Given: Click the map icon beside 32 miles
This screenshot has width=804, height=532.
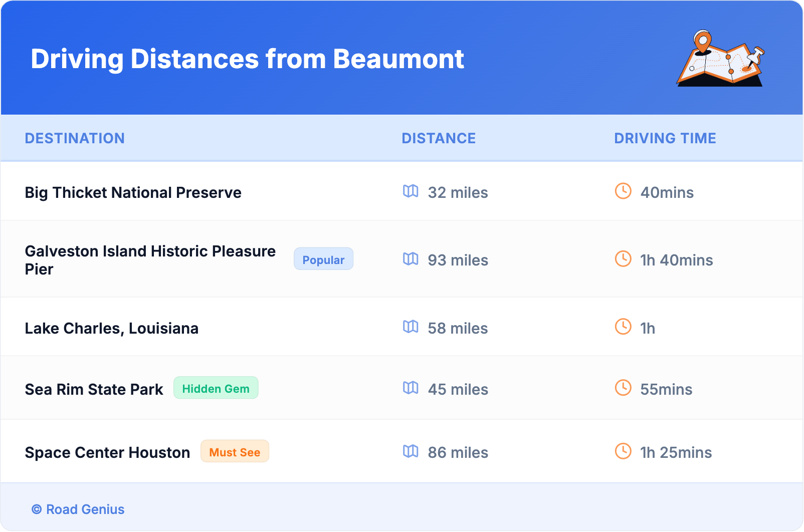Looking at the screenshot, I should (x=411, y=191).
